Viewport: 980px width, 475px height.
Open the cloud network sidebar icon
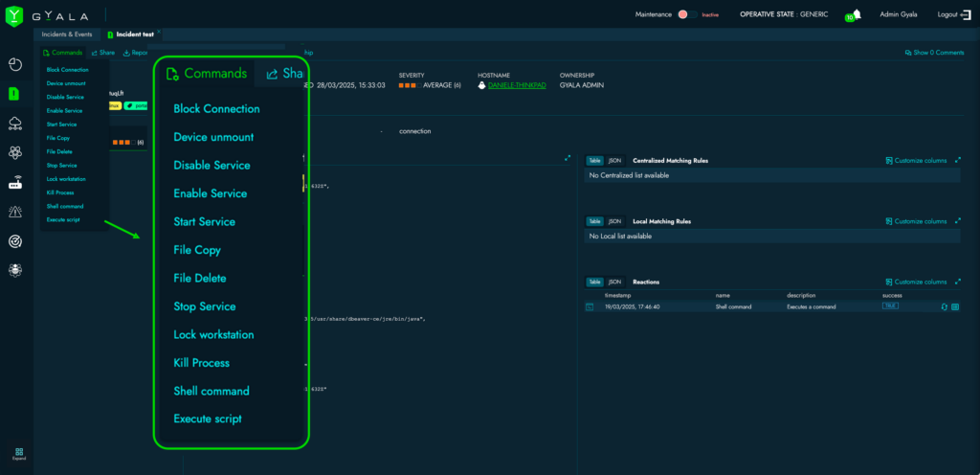[14, 124]
